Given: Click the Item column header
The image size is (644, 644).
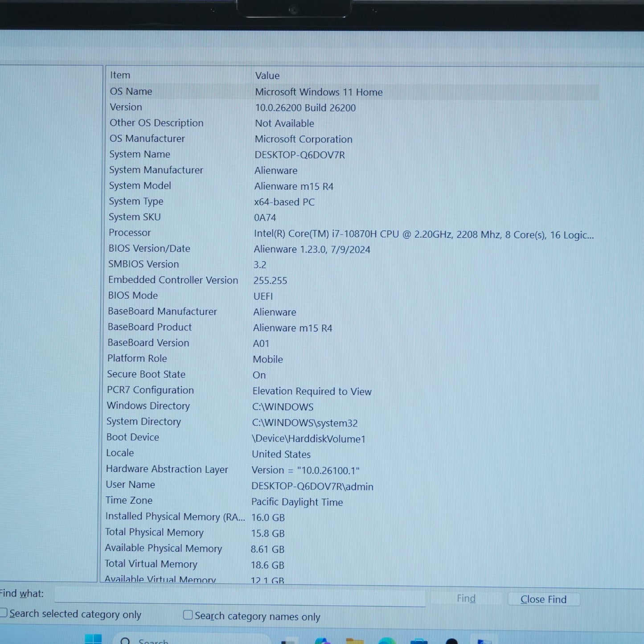Looking at the screenshot, I should [x=120, y=75].
